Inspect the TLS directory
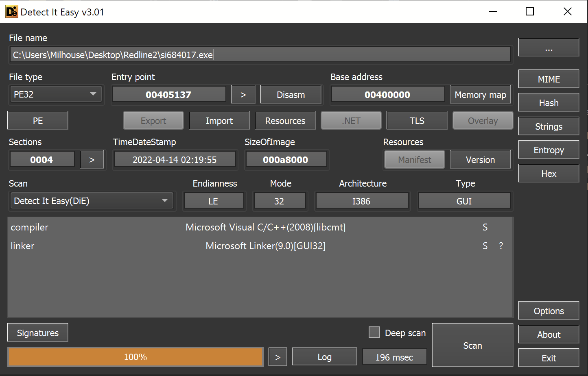This screenshot has width=588, height=376. [417, 120]
